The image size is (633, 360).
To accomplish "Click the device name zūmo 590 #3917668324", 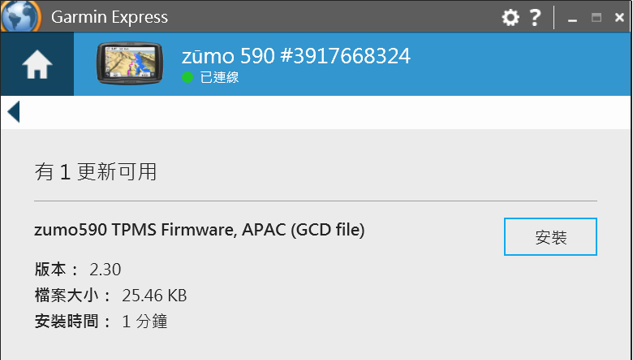I will 296,56.
